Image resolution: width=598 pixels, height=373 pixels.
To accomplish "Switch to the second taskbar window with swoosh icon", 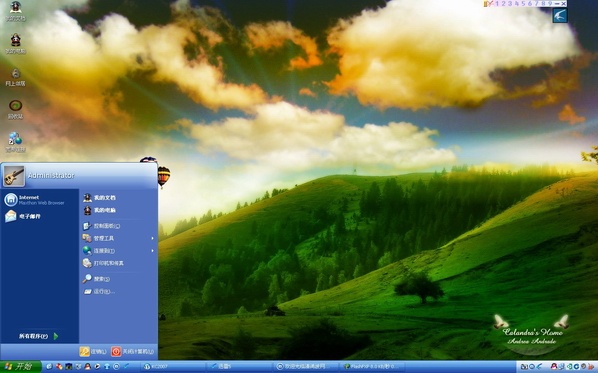I will click(x=240, y=367).
